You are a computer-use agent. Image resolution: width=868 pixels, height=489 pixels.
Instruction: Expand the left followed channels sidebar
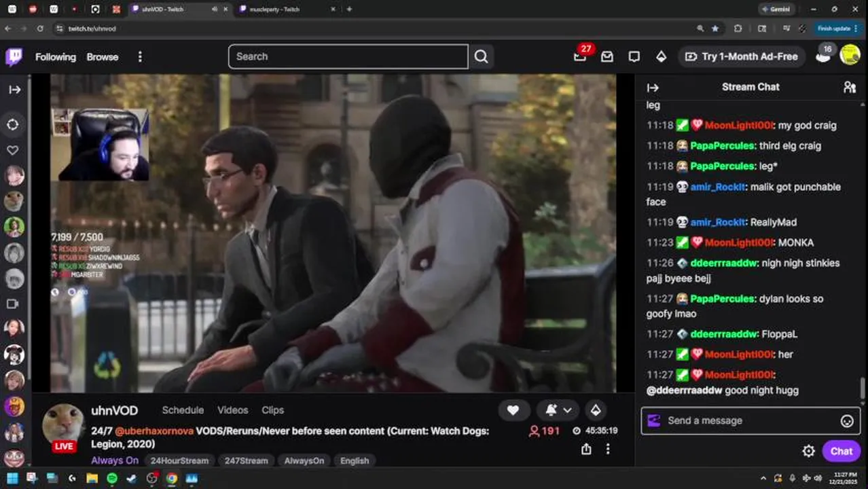14,90
